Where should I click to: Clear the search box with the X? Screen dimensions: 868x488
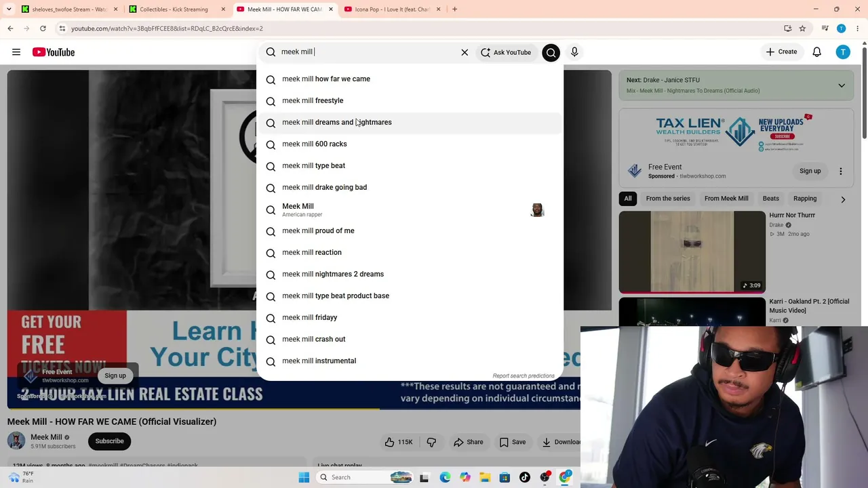pyautogui.click(x=465, y=52)
